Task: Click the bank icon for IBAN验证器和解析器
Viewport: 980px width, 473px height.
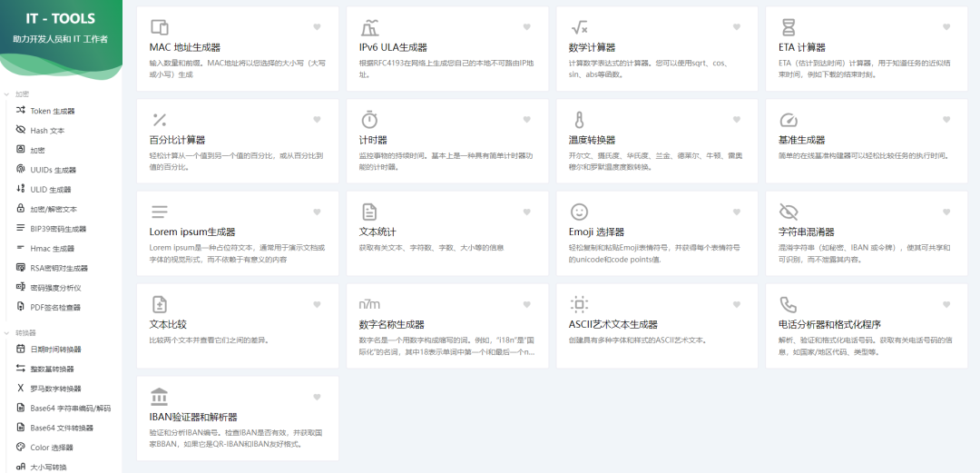Action: coord(159,397)
